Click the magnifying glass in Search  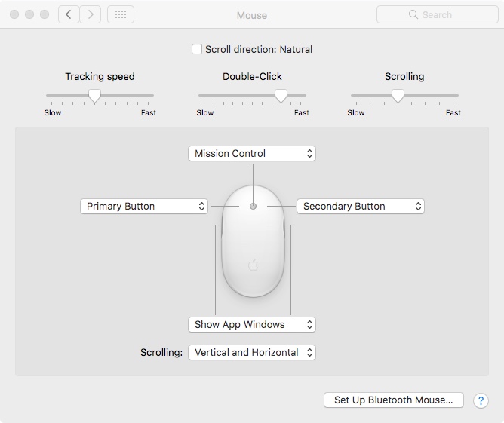click(413, 14)
